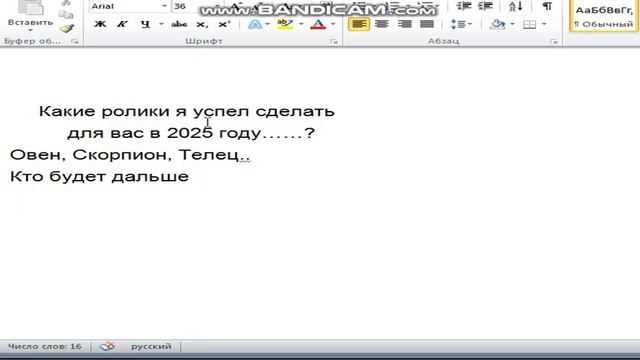Open the font color dropdown arrow
The width and height of the screenshot is (640, 360).
(x=333, y=24)
